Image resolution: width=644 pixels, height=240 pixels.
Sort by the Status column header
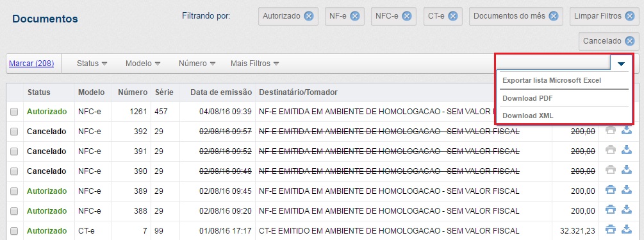38,92
